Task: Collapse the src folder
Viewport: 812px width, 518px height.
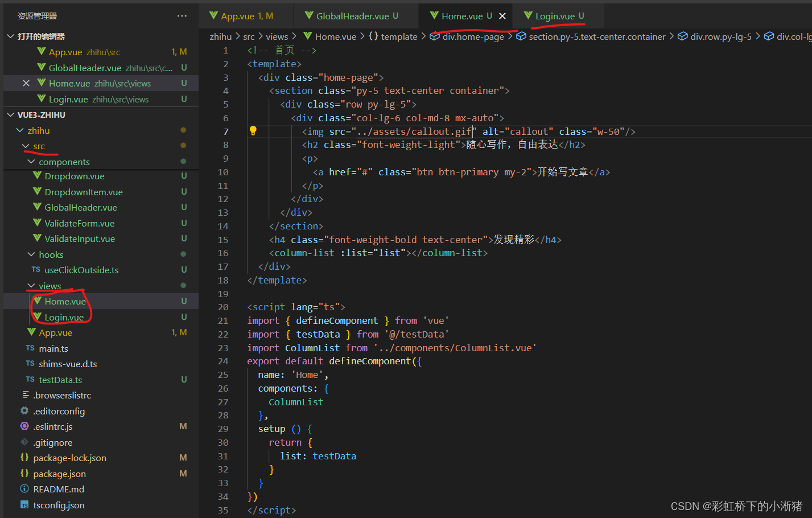Action: click(26, 146)
